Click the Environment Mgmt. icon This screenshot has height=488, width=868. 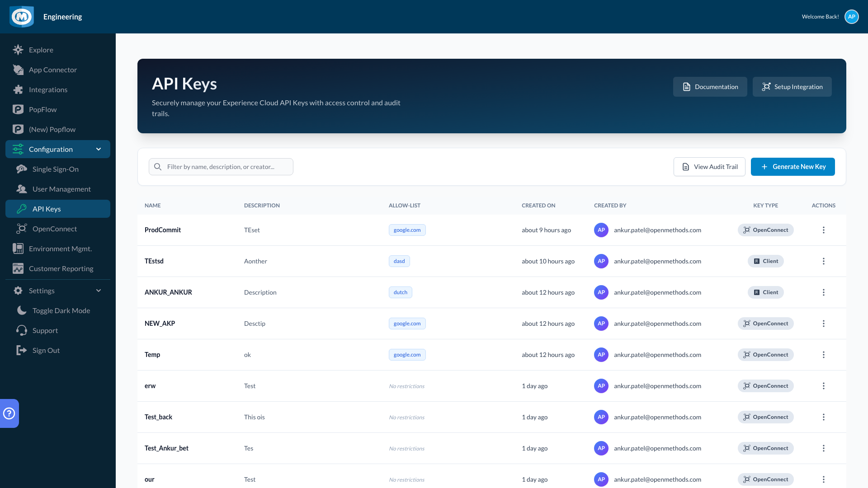point(18,249)
